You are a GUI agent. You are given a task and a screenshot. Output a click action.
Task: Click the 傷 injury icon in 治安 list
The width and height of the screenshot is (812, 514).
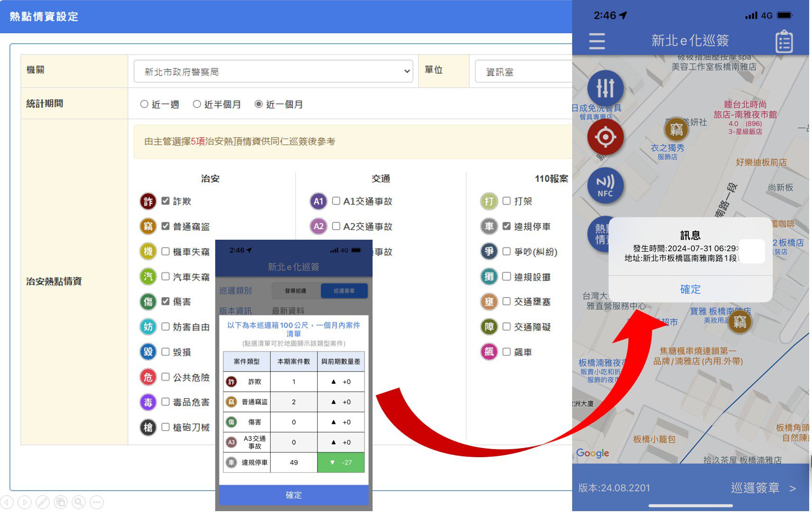pos(148,302)
